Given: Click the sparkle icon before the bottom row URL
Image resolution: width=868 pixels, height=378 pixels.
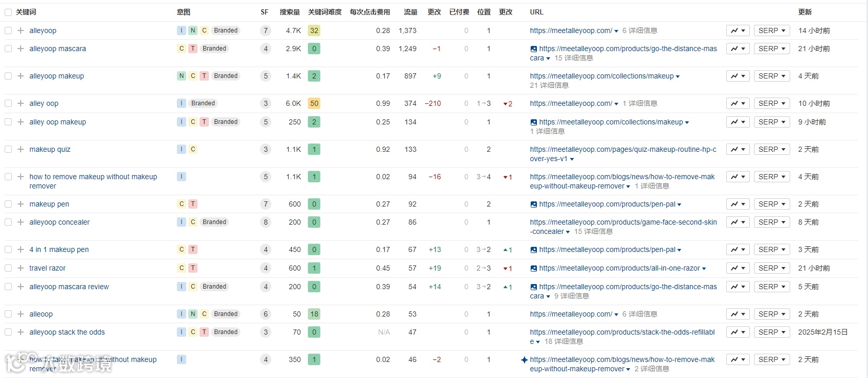Looking at the screenshot, I should [x=525, y=360].
